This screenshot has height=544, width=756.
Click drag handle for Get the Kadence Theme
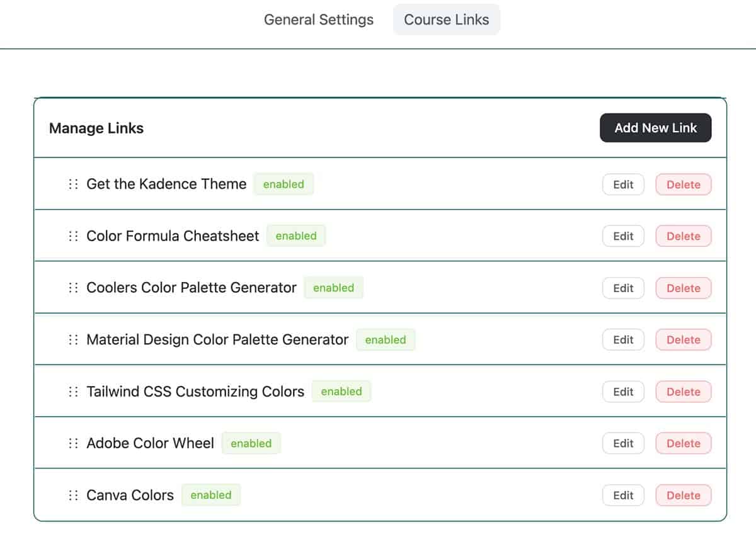(x=73, y=184)
